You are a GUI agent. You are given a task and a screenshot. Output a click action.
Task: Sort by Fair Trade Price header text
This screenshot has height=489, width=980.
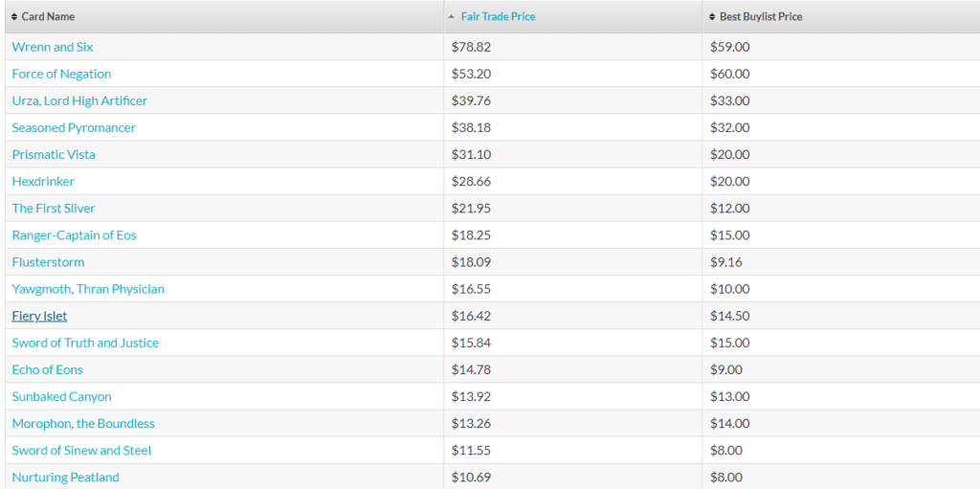point(498,17)
